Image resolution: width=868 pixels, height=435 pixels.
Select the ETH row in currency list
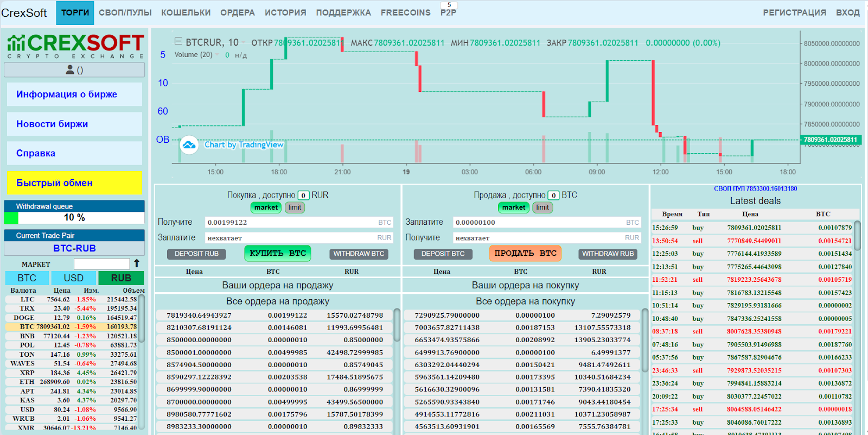pyautogui.click(x=73, y=382)
